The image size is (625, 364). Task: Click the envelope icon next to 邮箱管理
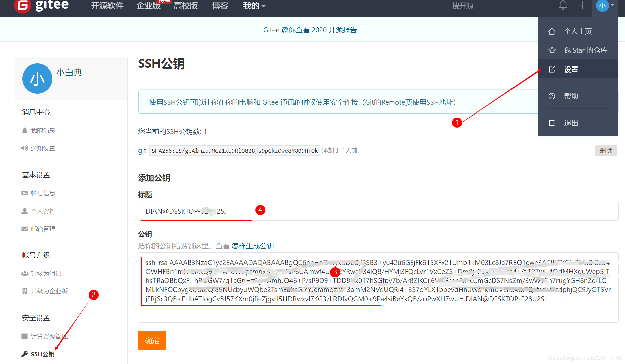[x=25, y=229]
